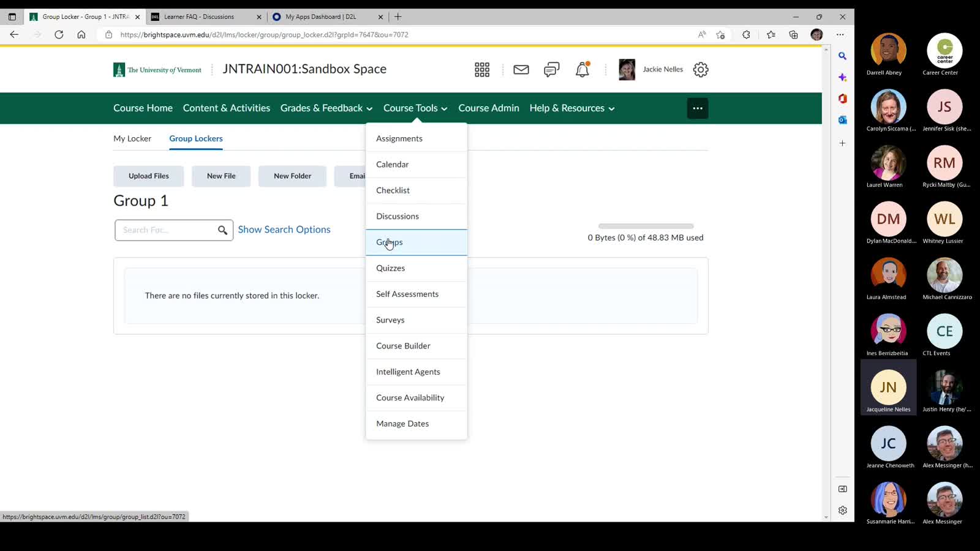980x551 pixels.
Task: Expand the Grades & Feedback dropdown
Action: [326, 108]
